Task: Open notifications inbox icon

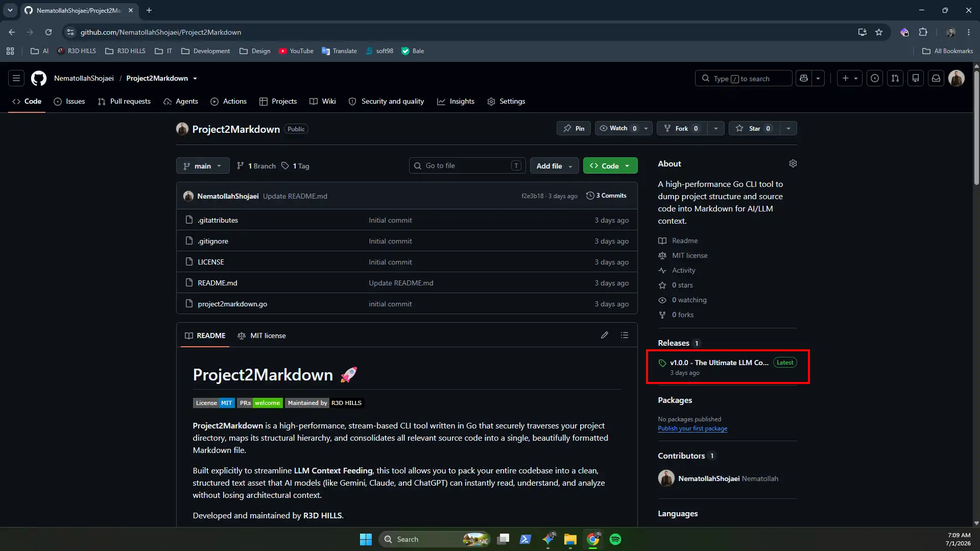Action: pyautogui.click(x=936, y=78)
